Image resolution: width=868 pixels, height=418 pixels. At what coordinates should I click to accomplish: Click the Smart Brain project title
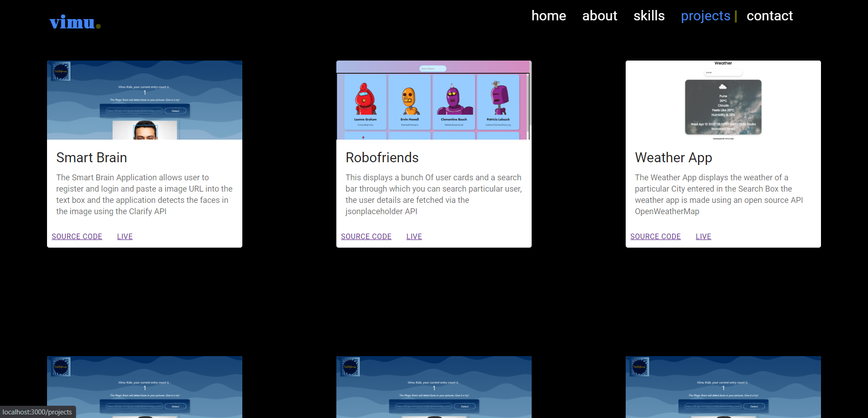91,157
